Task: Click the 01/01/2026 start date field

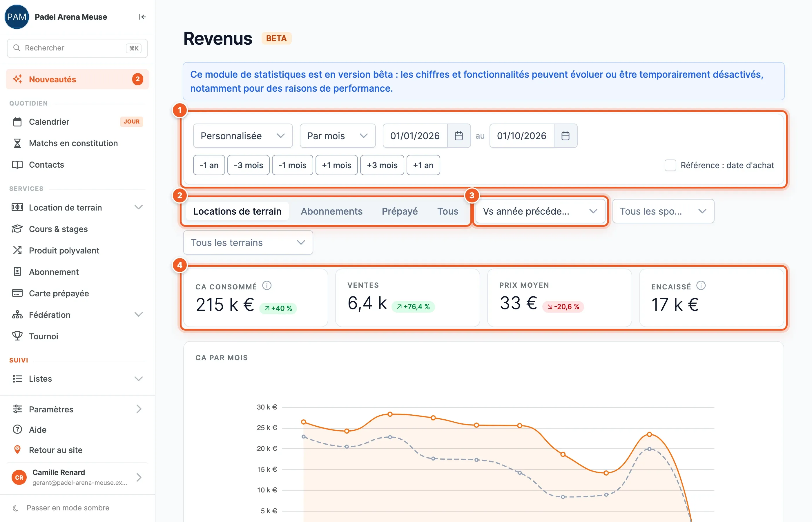Action: [415, 136]
